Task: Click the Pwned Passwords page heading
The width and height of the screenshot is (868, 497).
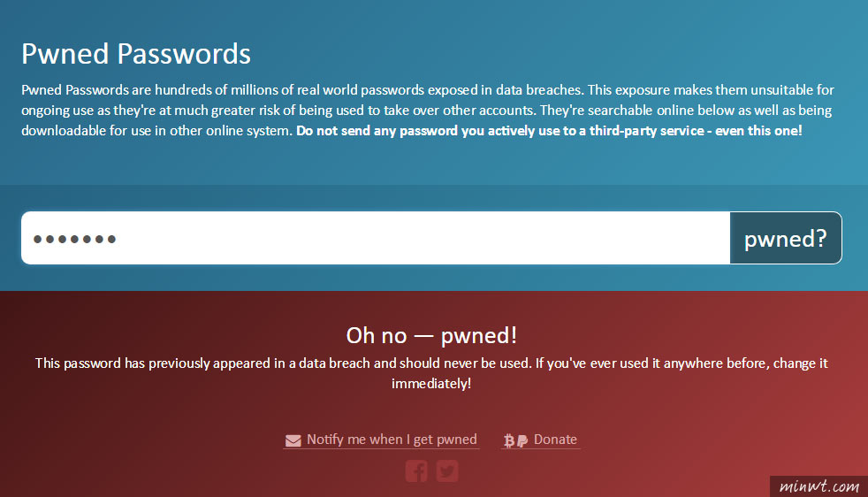Action: pos(136,54)
